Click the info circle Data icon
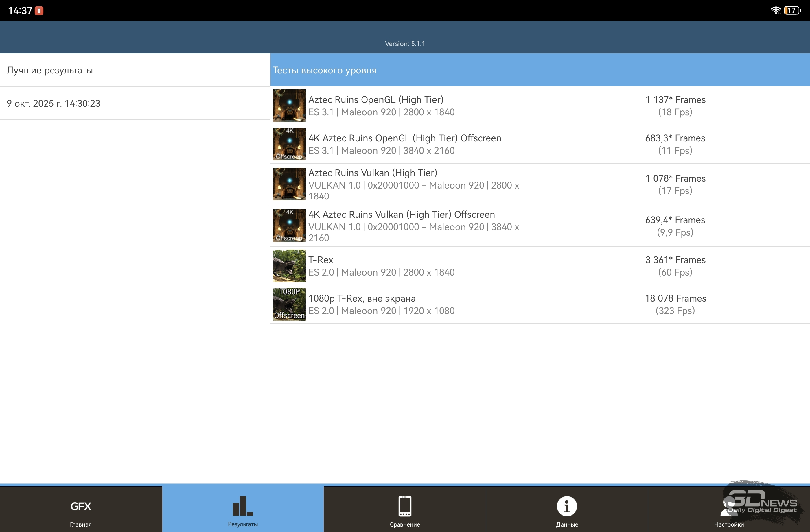The height and width of the screenshot is (532, 810). [567, 507]
